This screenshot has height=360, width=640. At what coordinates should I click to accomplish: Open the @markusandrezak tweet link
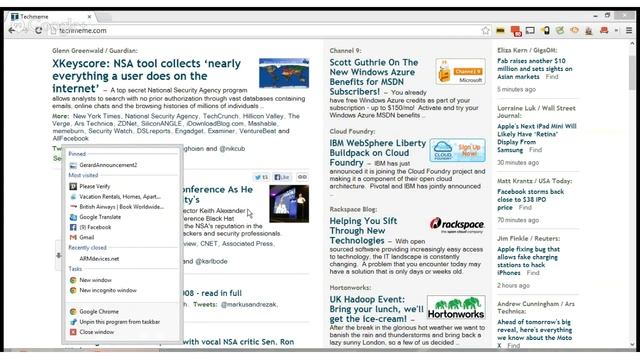click(x=249, y=304)
